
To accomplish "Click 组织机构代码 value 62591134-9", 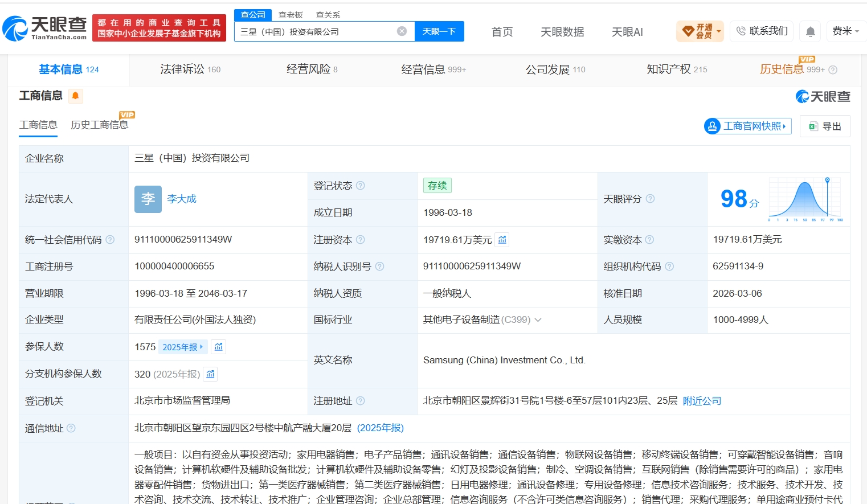I will 738,266.
